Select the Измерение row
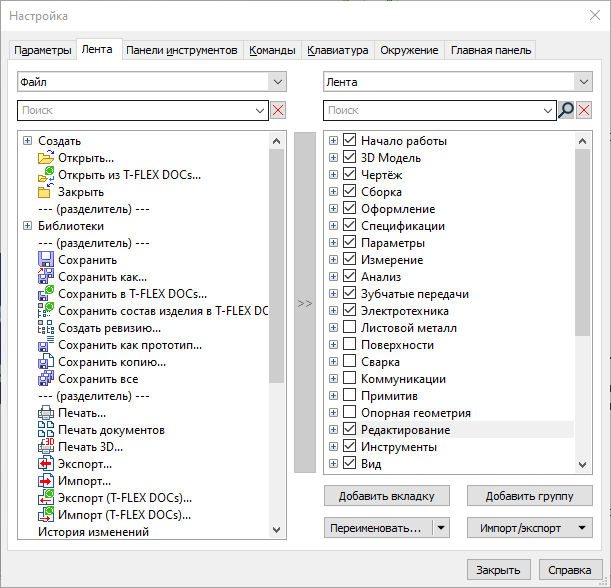The width and height of the screenshot is (611, 588). click(392, 260)
